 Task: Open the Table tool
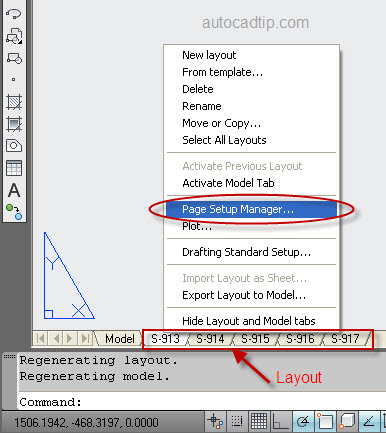coord(14,168)
